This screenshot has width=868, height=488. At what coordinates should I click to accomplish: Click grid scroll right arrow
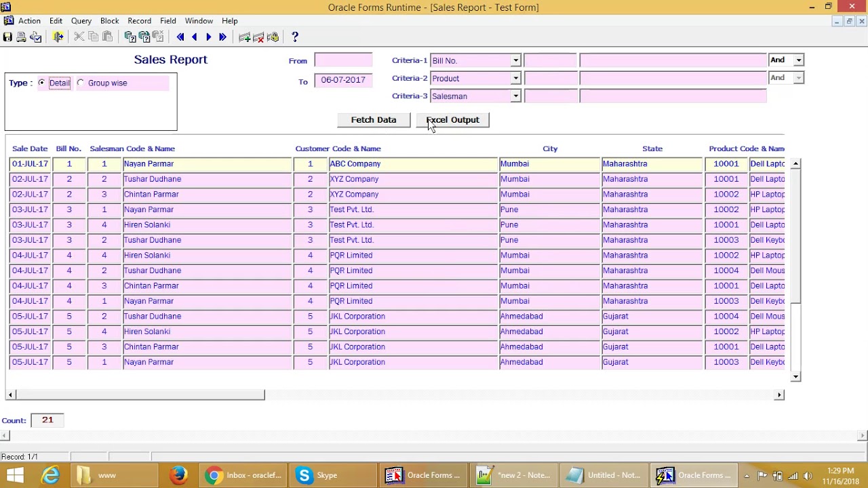tap(779, 394)
